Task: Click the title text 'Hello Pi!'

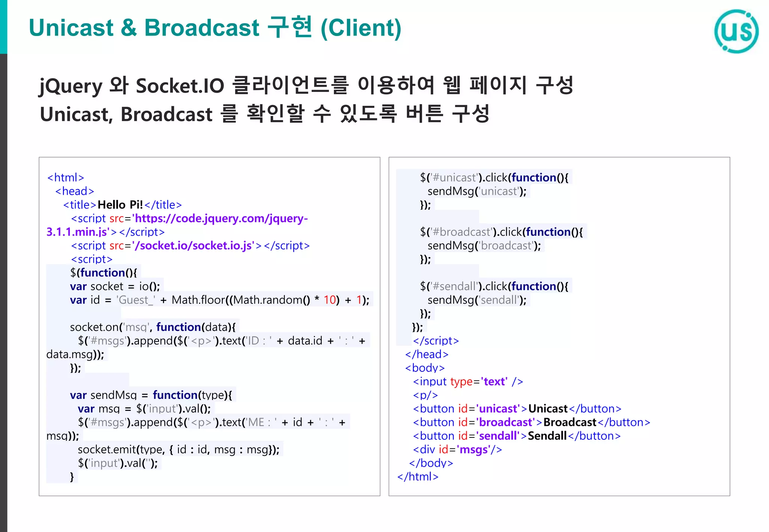Action: tap(120, 205)
